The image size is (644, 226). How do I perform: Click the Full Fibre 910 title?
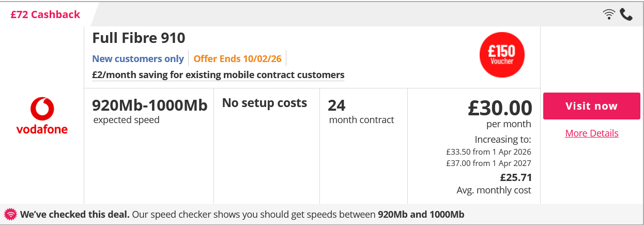click(x=139, y=38)
